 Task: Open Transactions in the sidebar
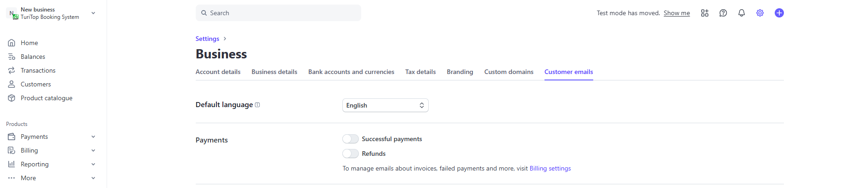[38, 70]
